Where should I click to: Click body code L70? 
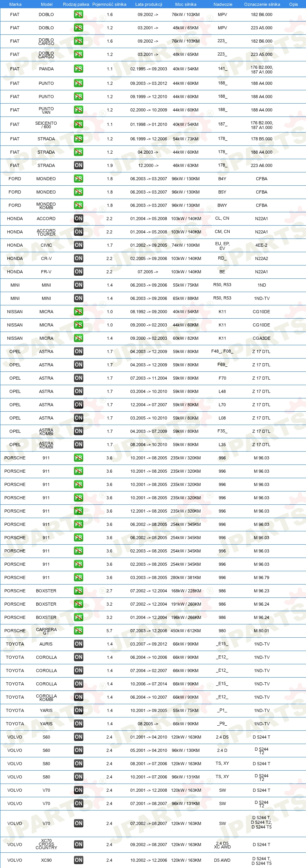[x=222, y=405]
